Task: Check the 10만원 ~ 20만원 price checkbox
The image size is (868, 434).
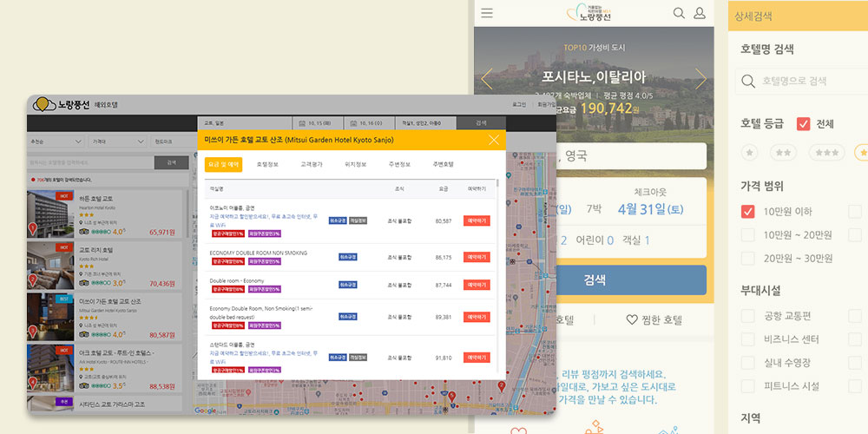Action: pos(748,234)
